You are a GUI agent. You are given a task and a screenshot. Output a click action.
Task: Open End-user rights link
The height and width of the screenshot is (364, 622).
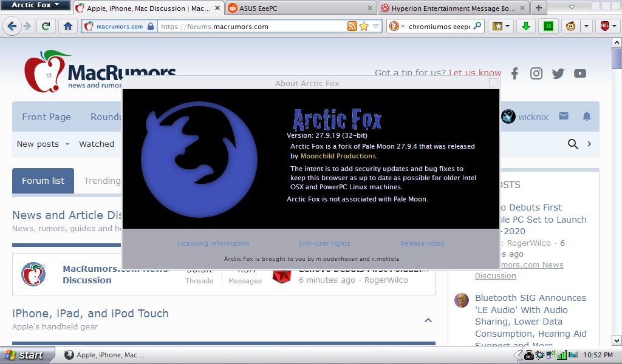324,243
